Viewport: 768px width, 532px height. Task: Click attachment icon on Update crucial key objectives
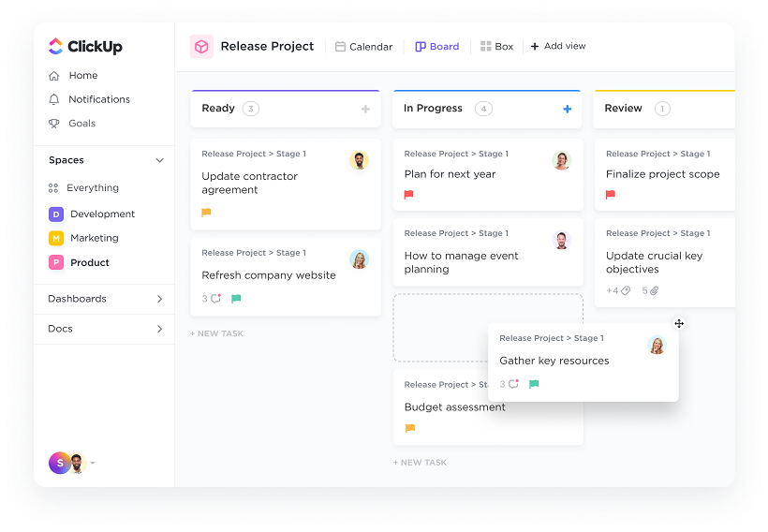(x=655, y=290)
